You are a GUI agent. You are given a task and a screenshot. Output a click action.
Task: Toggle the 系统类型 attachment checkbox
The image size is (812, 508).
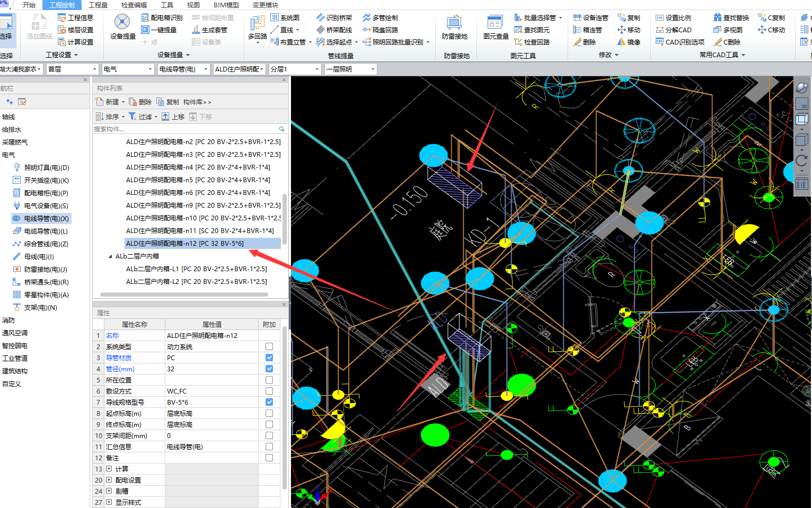tap(269, 346)
